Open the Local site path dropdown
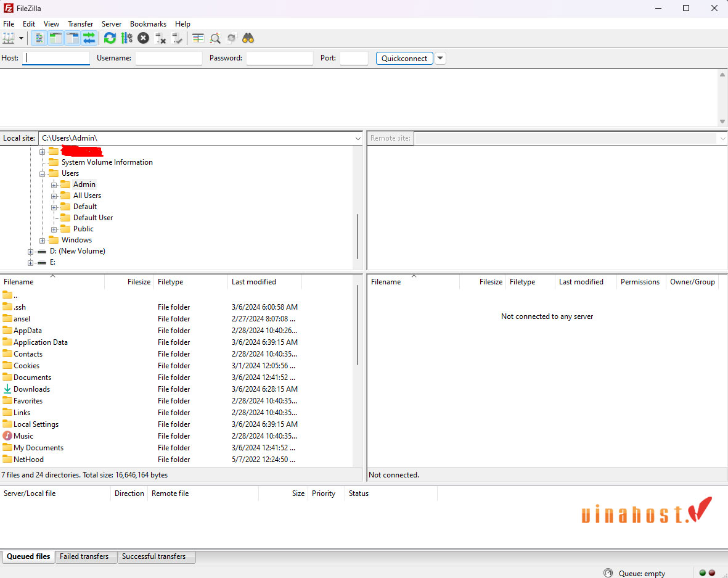This screenshot has height=578, width=728. point(358,138)
